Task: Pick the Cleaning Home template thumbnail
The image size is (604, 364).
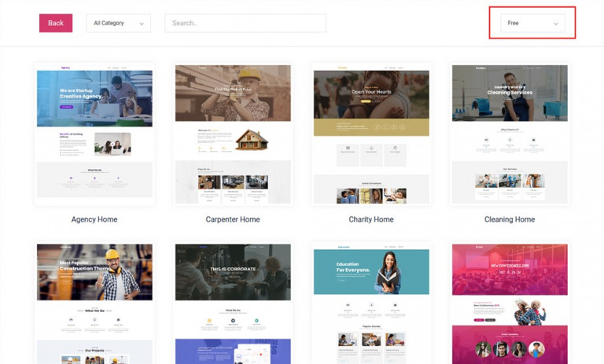Action: coord(510,134)
